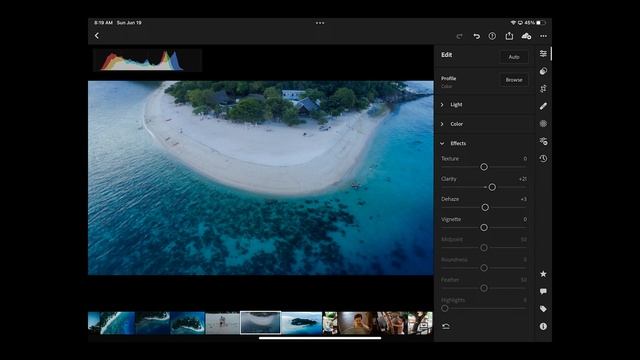640x360 pixels.
Task: Select the green island blue water thumbnail
Action: click(x=188, y=323)
